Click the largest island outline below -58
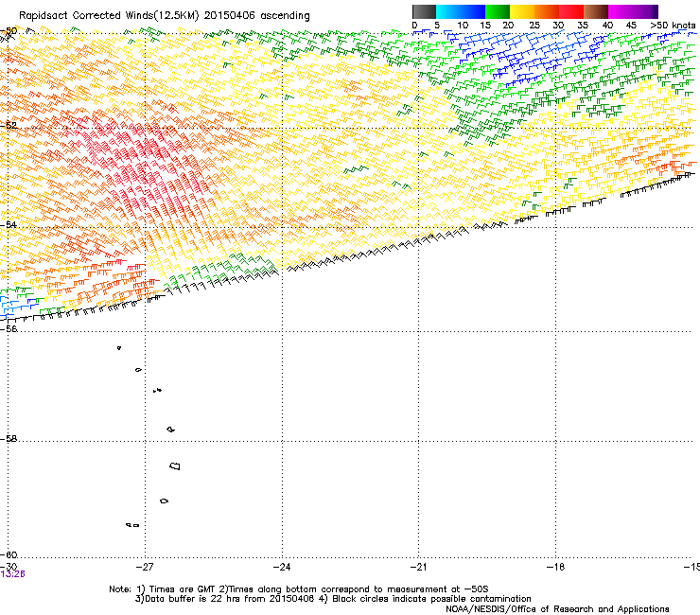 pos(175,466)
